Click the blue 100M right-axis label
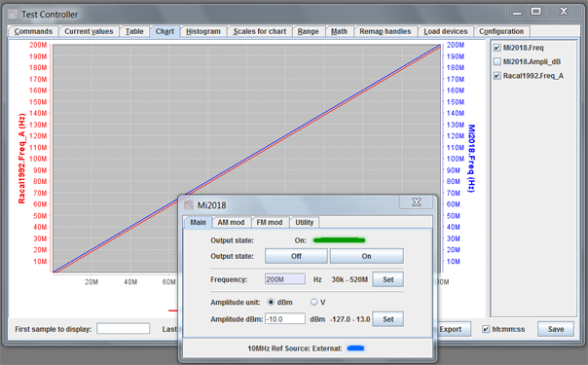 [x=456, y=159]
